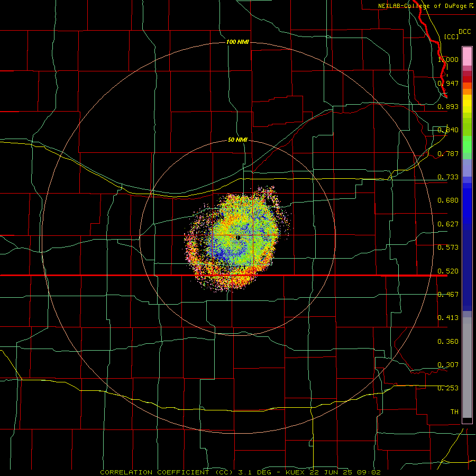Click the 0.467 scale value
The width and height of the screenshot is (476, 476).
[x=448, y=295]
